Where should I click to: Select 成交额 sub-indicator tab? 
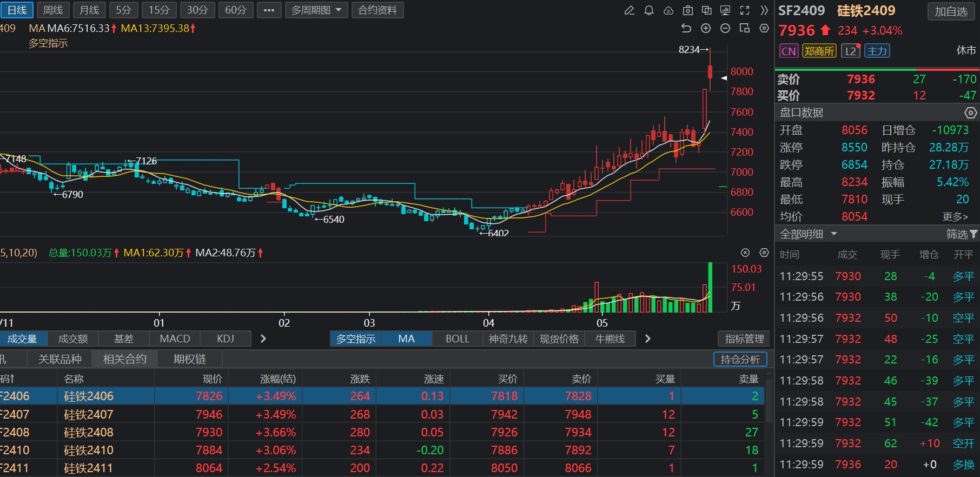(73, 339)
